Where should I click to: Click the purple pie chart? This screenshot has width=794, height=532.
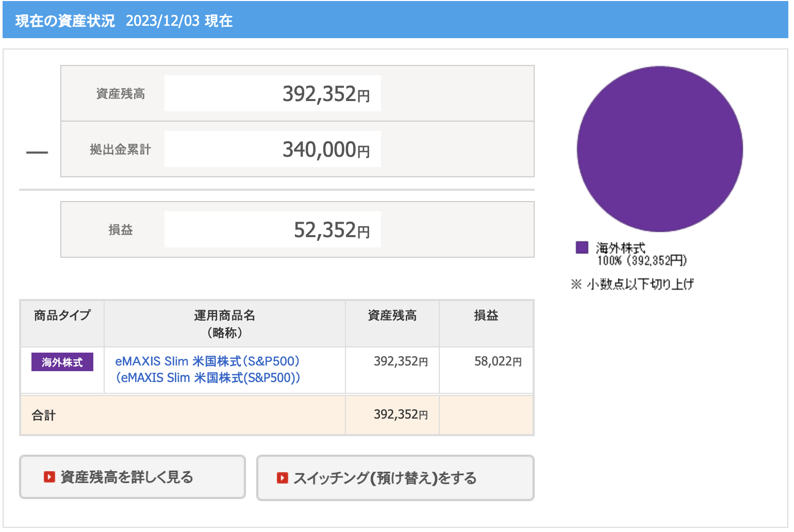coord(659,149)
